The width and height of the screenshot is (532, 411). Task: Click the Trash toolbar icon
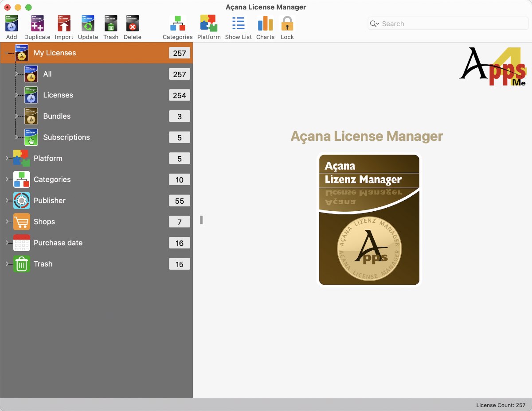tap(111, 23)
